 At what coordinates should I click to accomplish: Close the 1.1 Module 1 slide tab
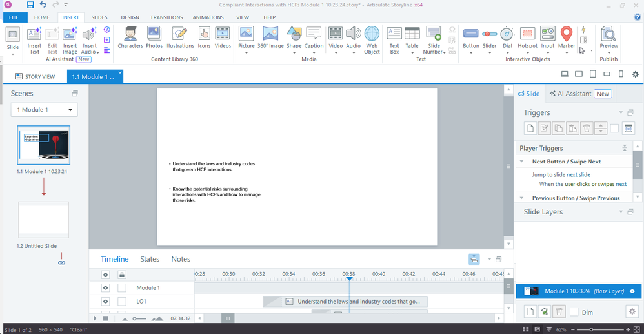pos(120,73)
